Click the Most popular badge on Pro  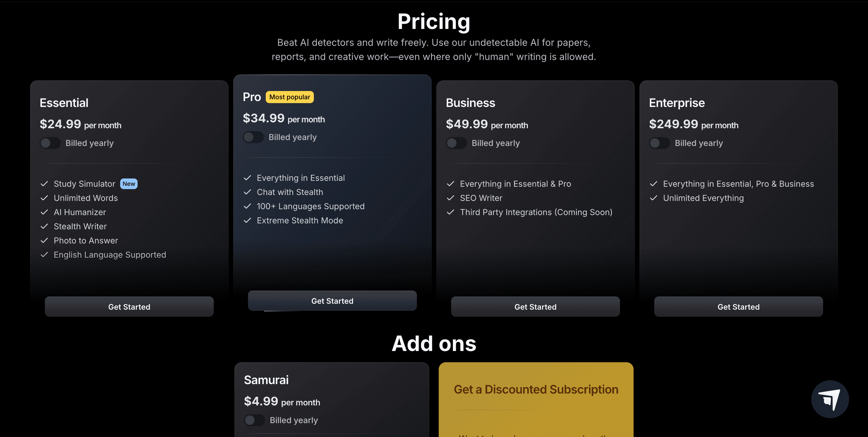tap(289, 97)
